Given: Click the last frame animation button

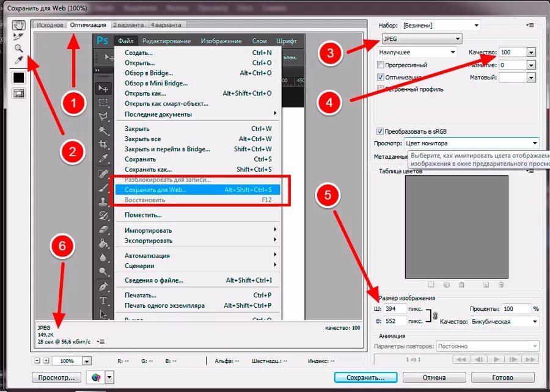Looking at the screenshot, I should point(530,360).
